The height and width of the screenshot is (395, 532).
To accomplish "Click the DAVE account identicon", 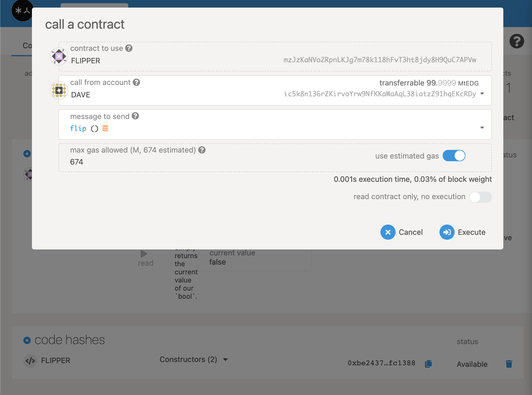I will [59, 90].
